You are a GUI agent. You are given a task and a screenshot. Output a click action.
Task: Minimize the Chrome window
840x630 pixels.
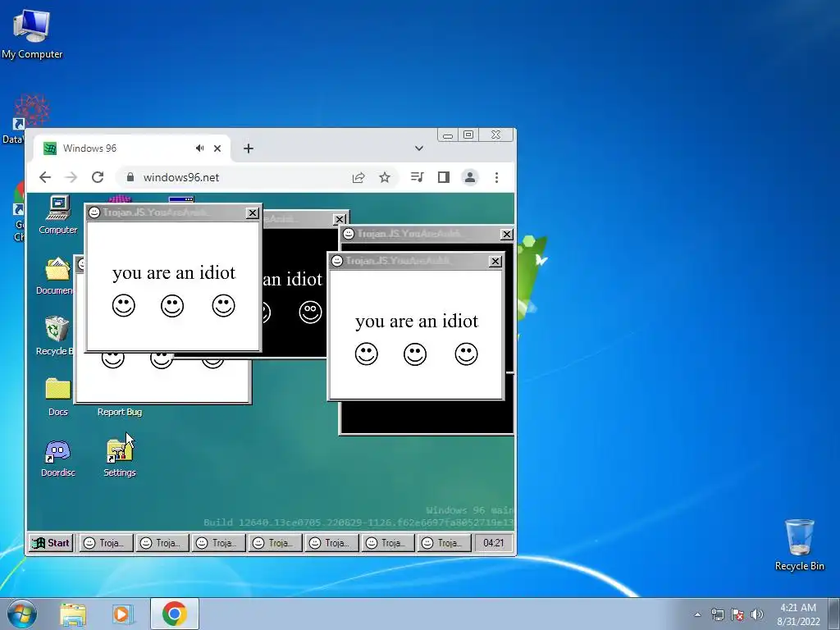point(448,135)
